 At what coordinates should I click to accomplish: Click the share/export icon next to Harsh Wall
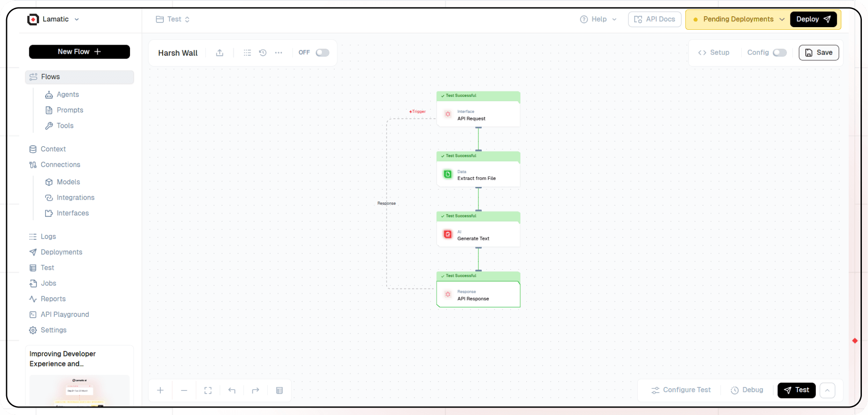(x=220, y=53)
